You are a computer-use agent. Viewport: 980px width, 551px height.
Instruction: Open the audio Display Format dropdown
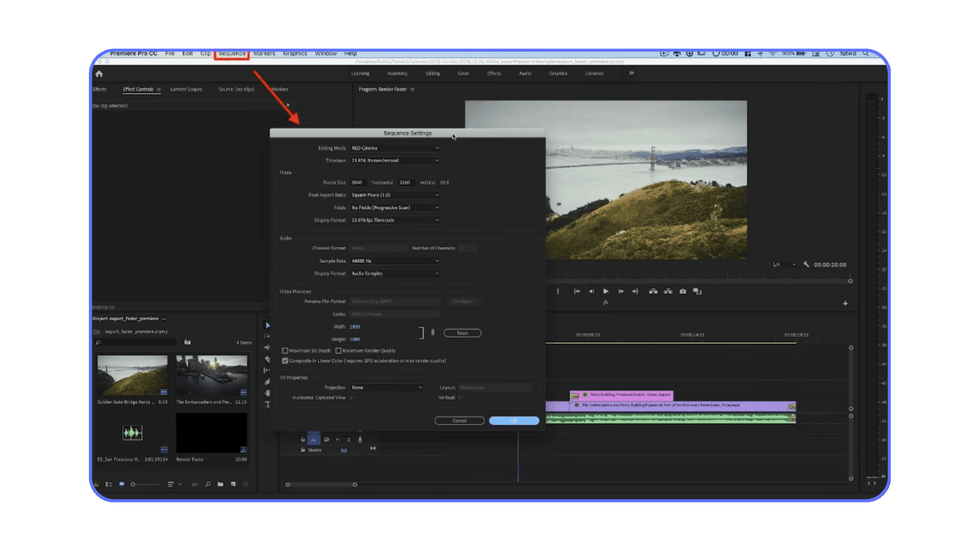pos(395,273)
